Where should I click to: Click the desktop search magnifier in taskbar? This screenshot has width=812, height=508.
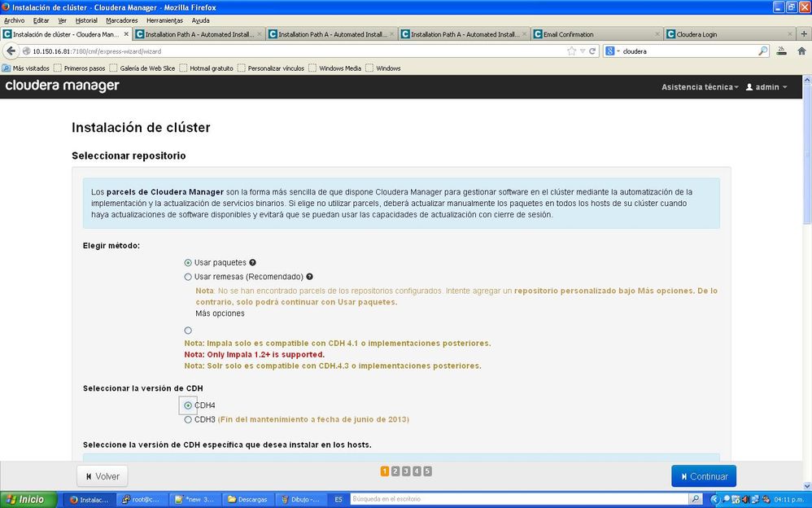coord(696,499)
